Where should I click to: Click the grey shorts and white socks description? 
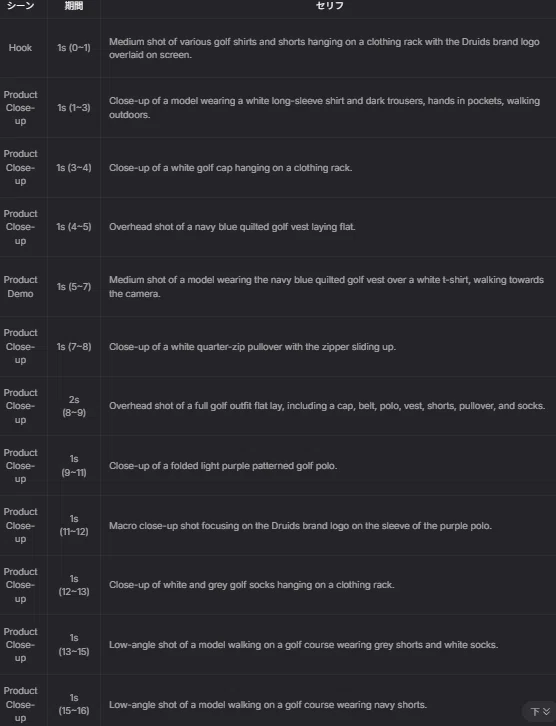[x=303, y=645]
